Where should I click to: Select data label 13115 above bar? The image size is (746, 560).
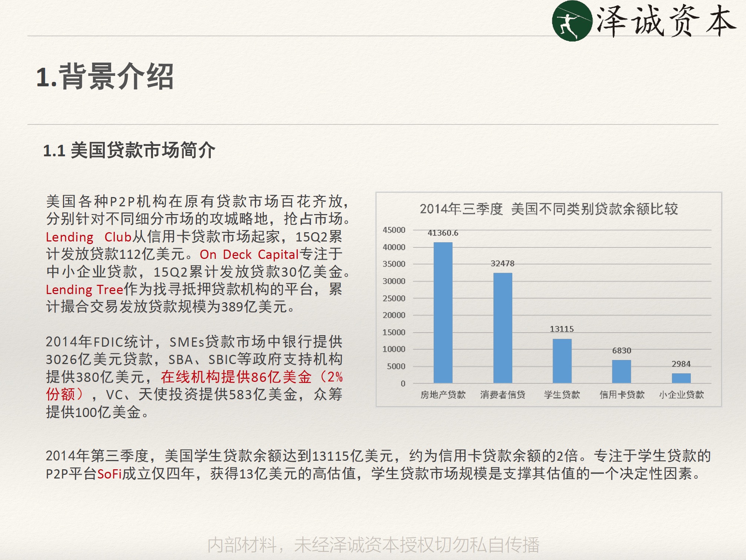click(562, 329)
